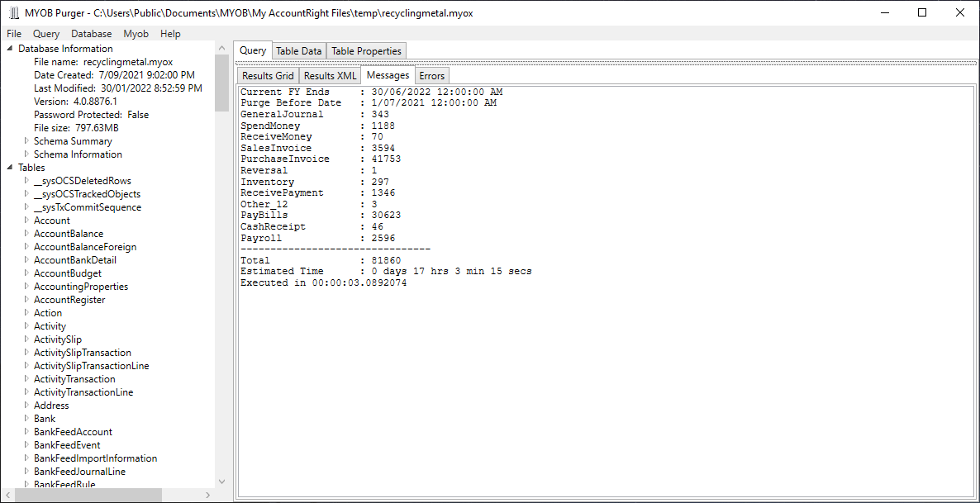
Task: Click the Total : 81860 message line
Action: (x=321, y=260)
